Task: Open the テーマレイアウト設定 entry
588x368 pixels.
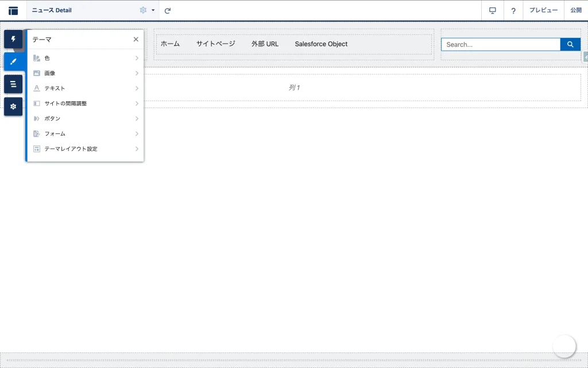Action: [85, 148]
